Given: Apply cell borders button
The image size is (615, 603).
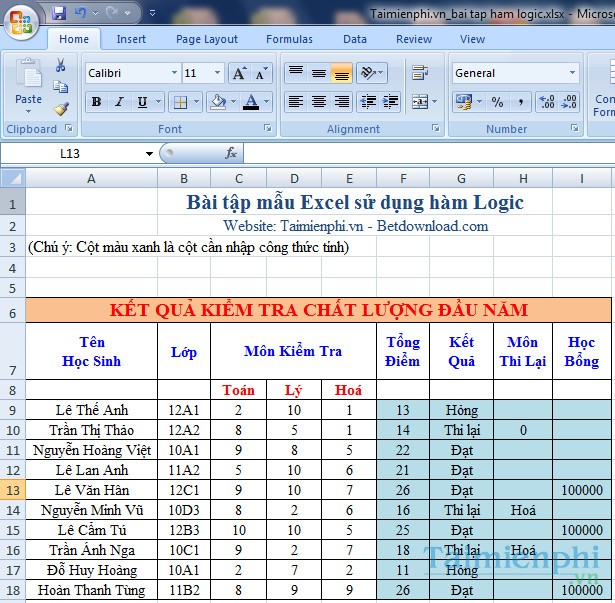Looking at the screenshot, I should [x=180, y=102].
